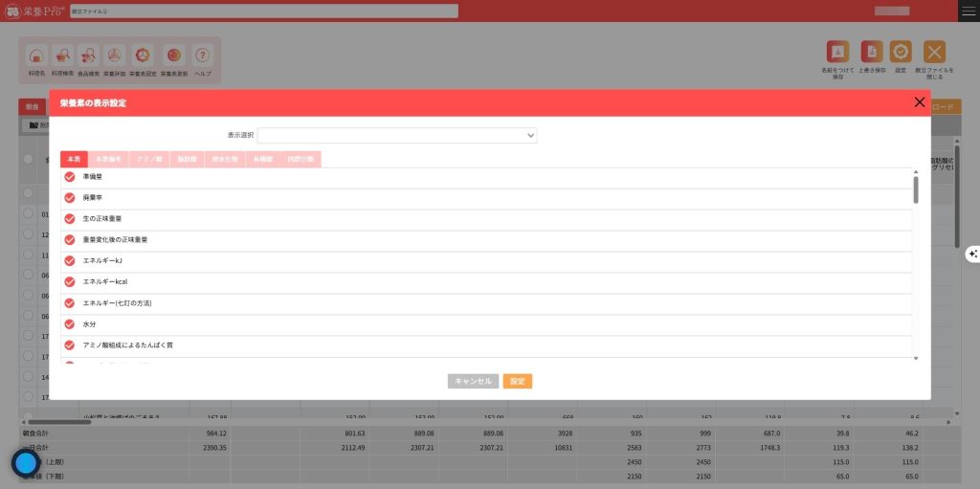The width and height of the screenshot is (980, 489).
Task: Click the scroll-down arrow of nutrient list
Action: tap(916, 358)
